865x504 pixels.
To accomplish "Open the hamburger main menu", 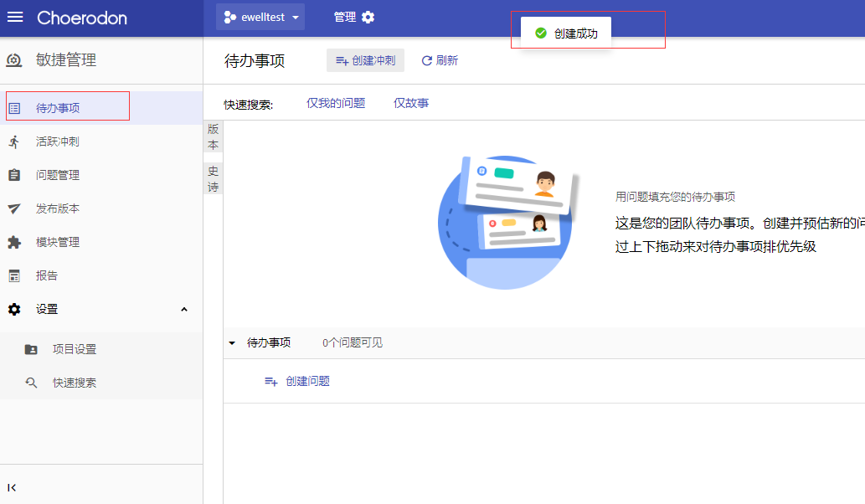I will (15, 17).
